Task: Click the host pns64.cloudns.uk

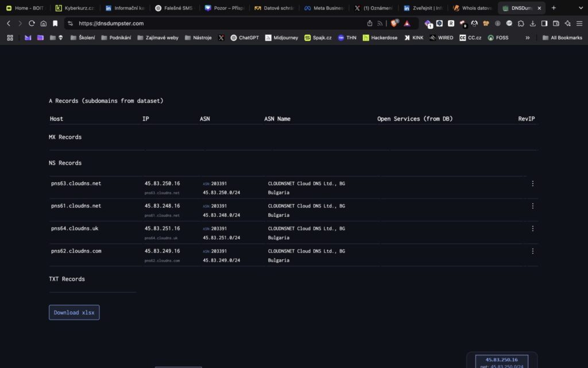Action: [75, 228]
